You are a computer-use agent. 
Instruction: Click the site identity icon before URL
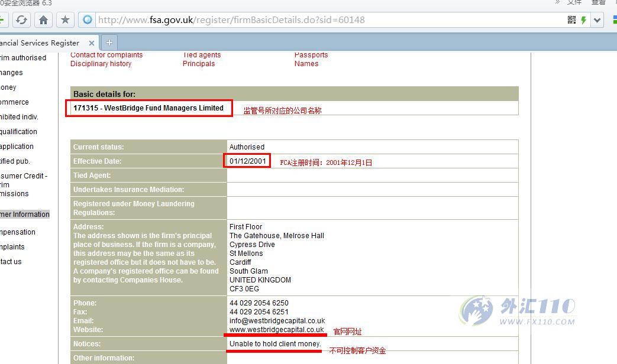88,19
